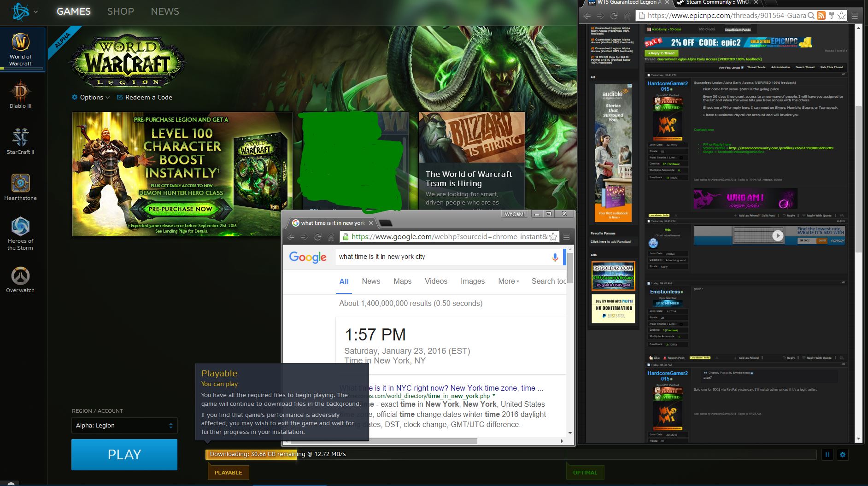Click the key icon in the EpicNPC address bar
Viewport: 868px width, 486px height.
tap(831, 16)
